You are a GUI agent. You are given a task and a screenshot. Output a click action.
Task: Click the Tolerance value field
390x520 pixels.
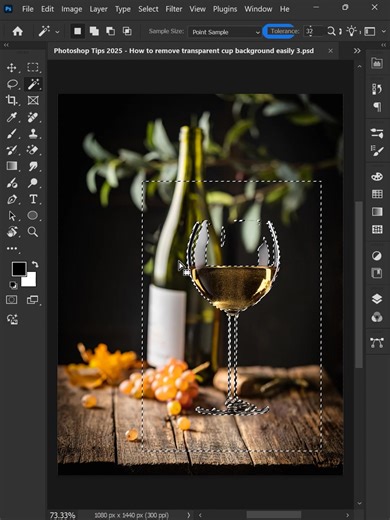coord(314,31)
